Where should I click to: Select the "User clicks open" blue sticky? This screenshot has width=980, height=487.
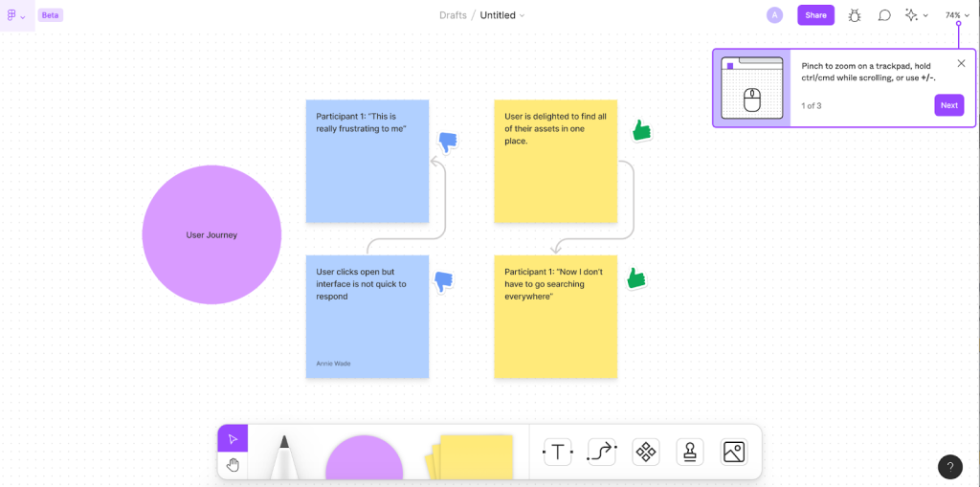(367, 317)
